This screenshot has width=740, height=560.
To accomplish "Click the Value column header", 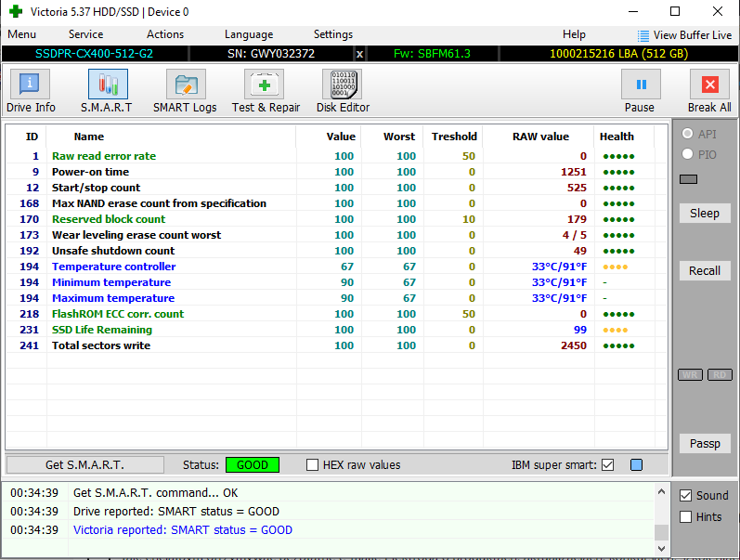I will click(x=341, y=137).
